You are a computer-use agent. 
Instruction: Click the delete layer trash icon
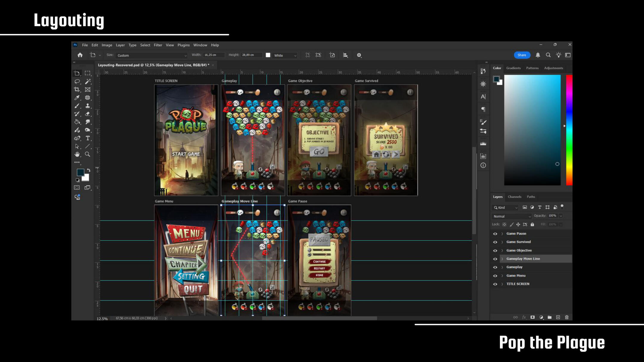pos(566,317)
